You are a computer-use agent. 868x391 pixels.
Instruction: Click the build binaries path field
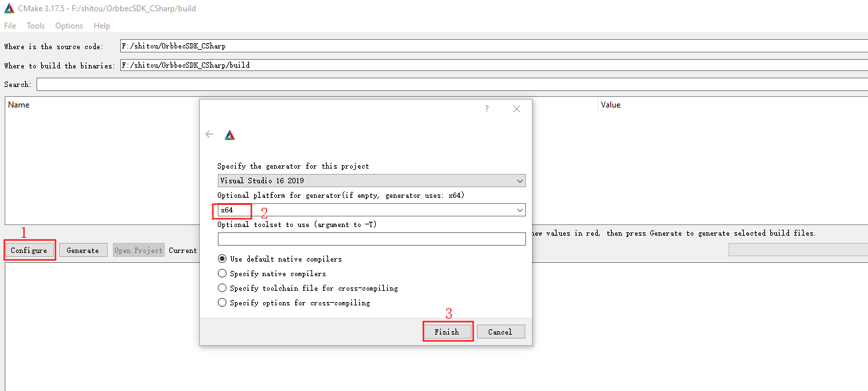click(493, 65)
